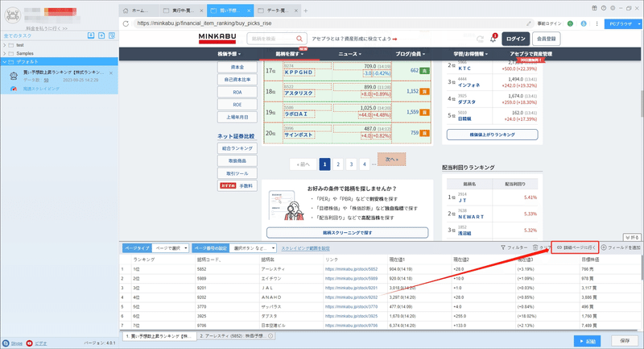Screen dimensions: 644x349
Task: Click the help question mark icon
Action: pos(603,8)
